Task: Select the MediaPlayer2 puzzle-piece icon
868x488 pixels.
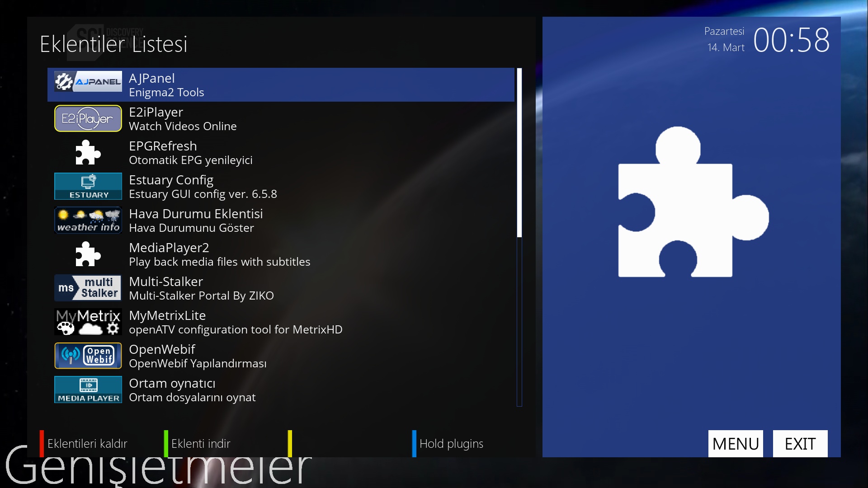Action: click(x=88, y=254)
